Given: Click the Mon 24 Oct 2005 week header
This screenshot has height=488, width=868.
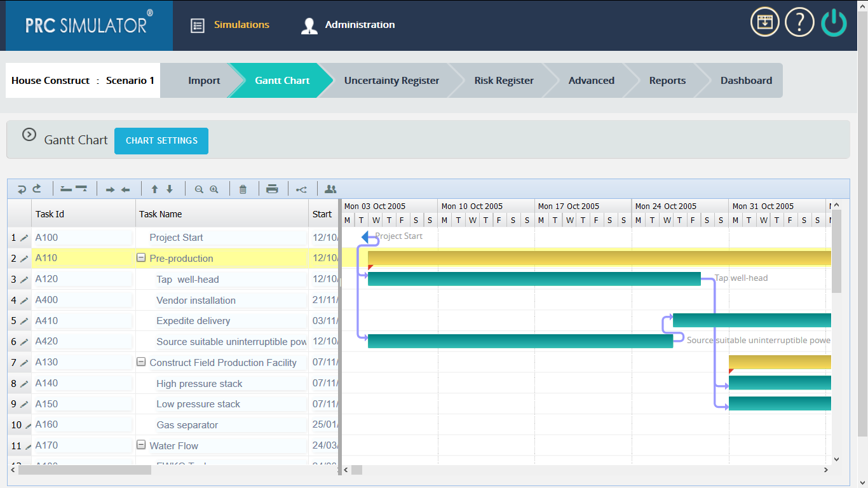Looking at the screenshot, I should pyautogui.click(x=680, y=206).
